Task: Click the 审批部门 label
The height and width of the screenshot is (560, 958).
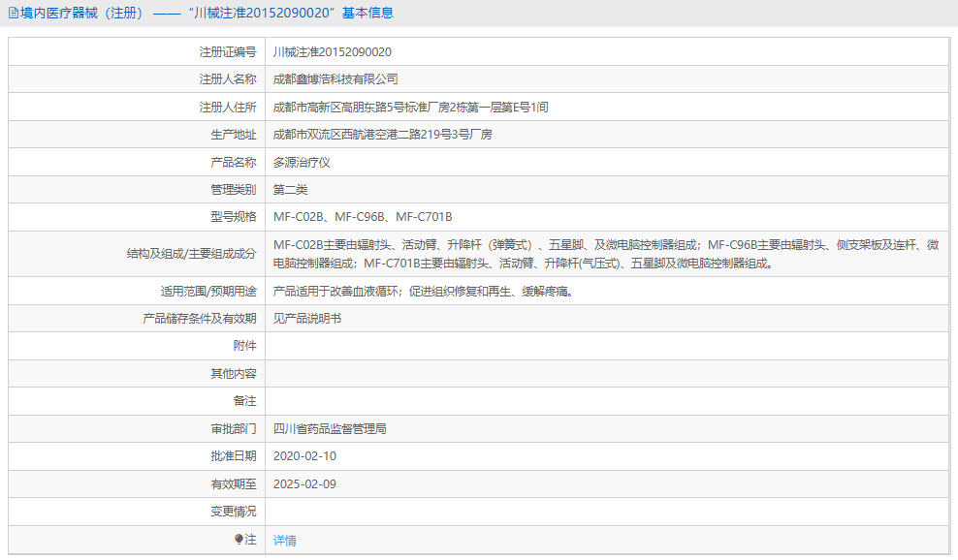Action: coord(234,429)
